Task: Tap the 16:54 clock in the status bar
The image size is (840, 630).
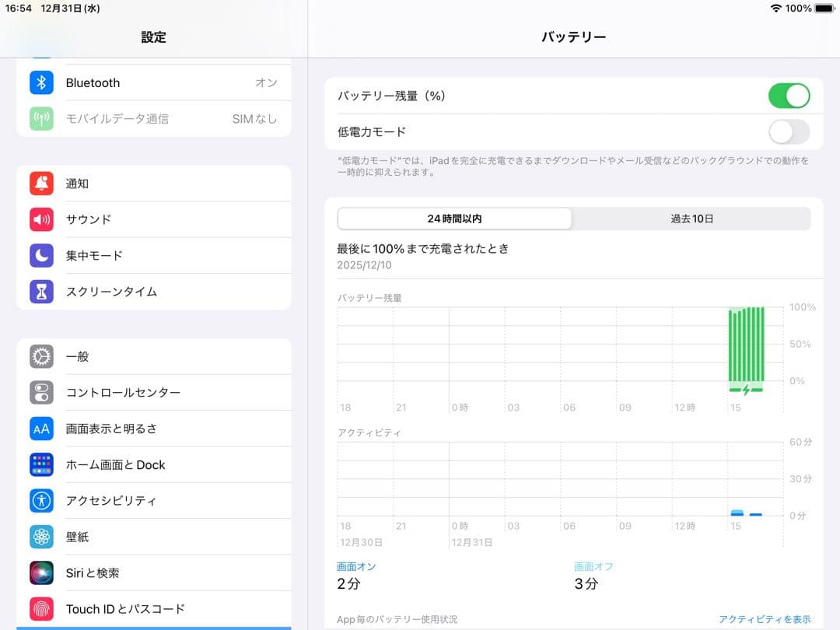Action: point(18,8)
